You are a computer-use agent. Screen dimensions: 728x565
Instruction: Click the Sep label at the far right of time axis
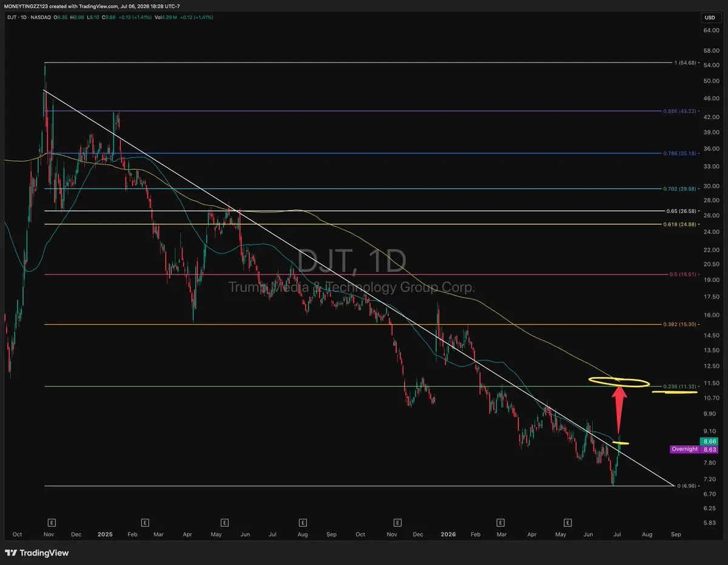point(676,535)
